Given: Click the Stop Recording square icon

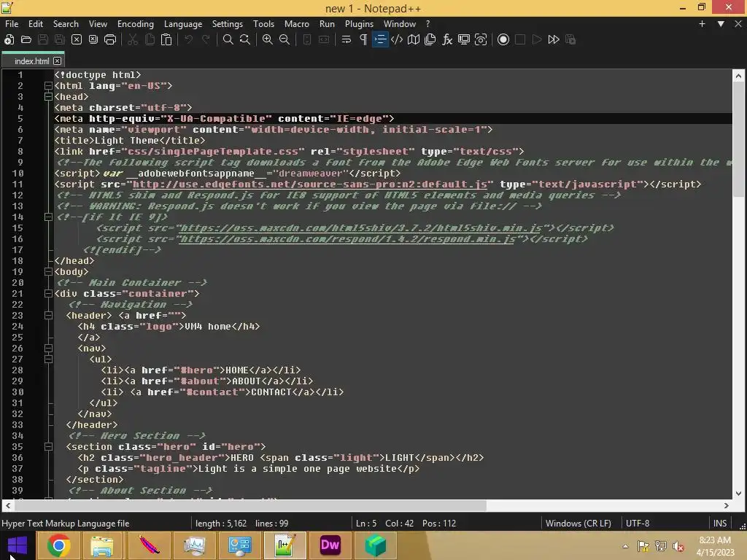Looking at the screenshot, I should 520,39.
